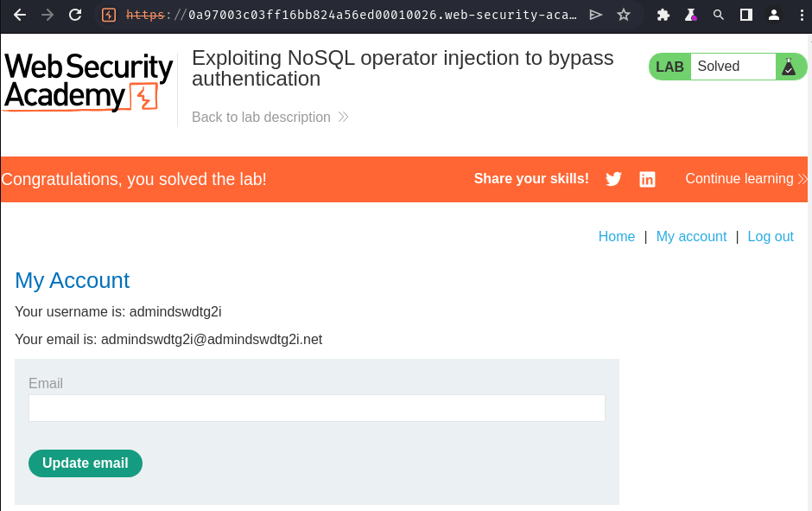Open the extensions puzzle icon
This screenshot has width=812, height=511.
click(663, 15)
